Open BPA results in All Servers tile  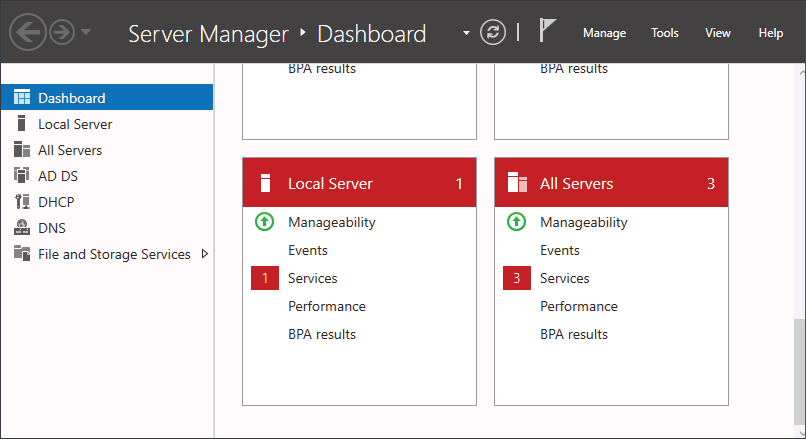(574, 334)
